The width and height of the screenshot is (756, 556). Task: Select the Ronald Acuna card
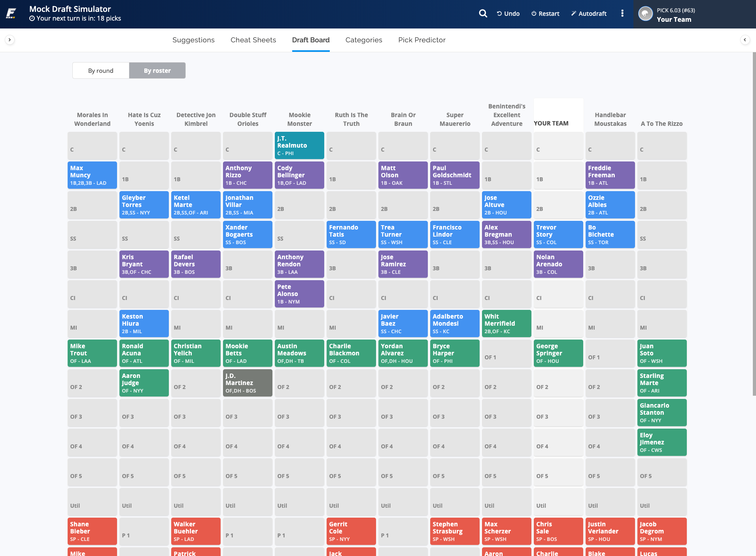click(x=144, y=353)
